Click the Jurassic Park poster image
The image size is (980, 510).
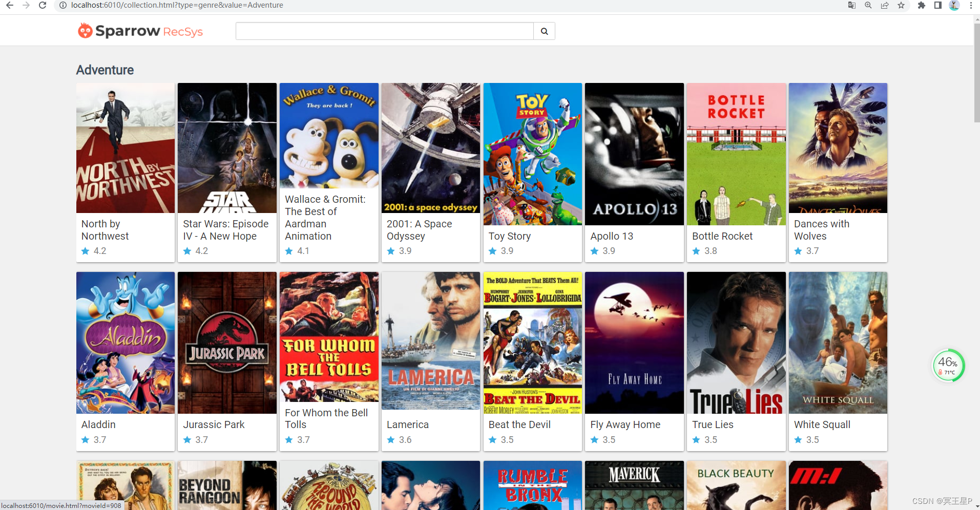(x=227, y=343)
